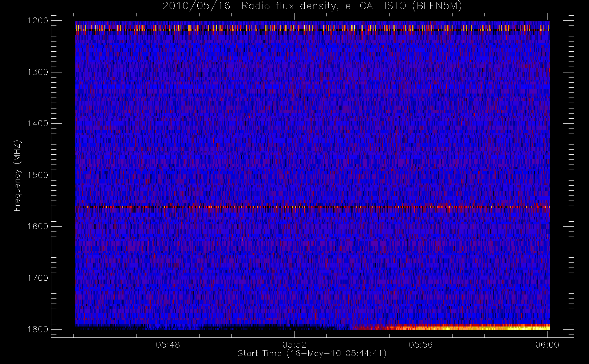Click the 06:00 time tick label
Screen dimensions: 589x364
tap(547, 345)
